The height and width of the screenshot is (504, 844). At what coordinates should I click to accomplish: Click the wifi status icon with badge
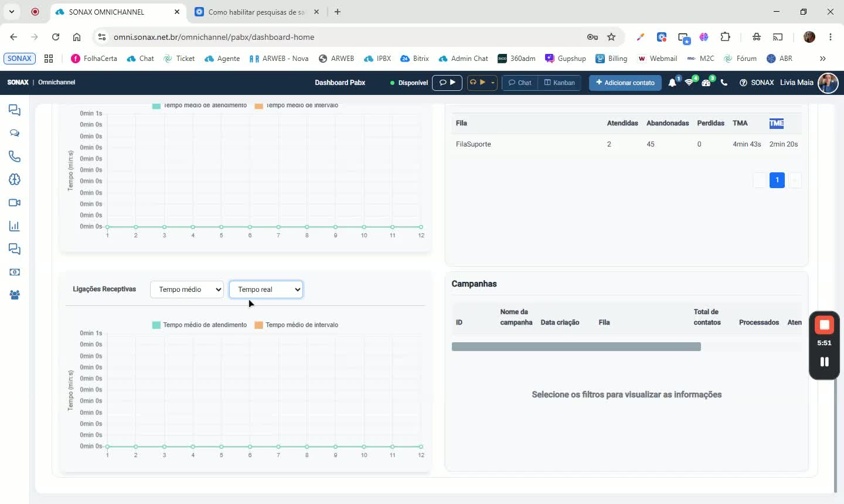[689, 83]
